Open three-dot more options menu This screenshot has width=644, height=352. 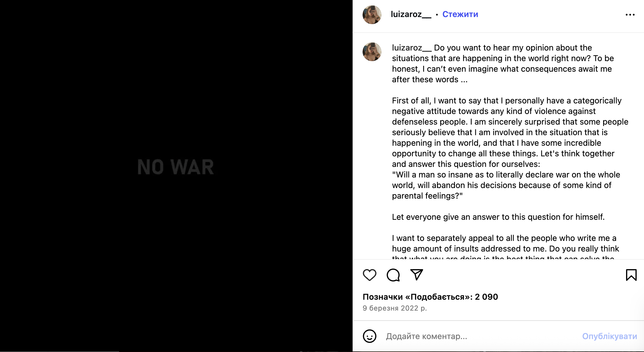630,15
